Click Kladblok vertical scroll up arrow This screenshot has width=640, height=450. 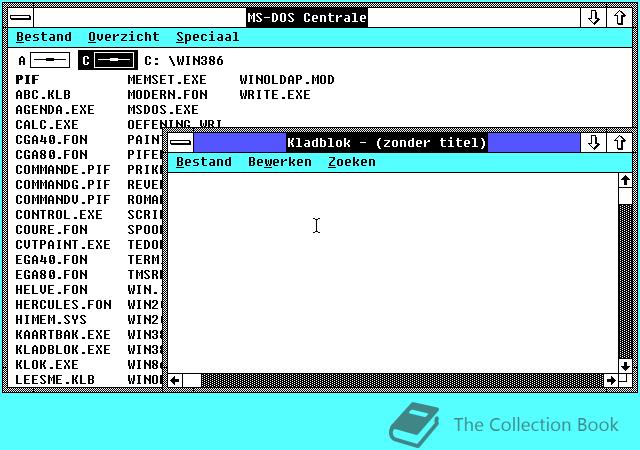625,180
